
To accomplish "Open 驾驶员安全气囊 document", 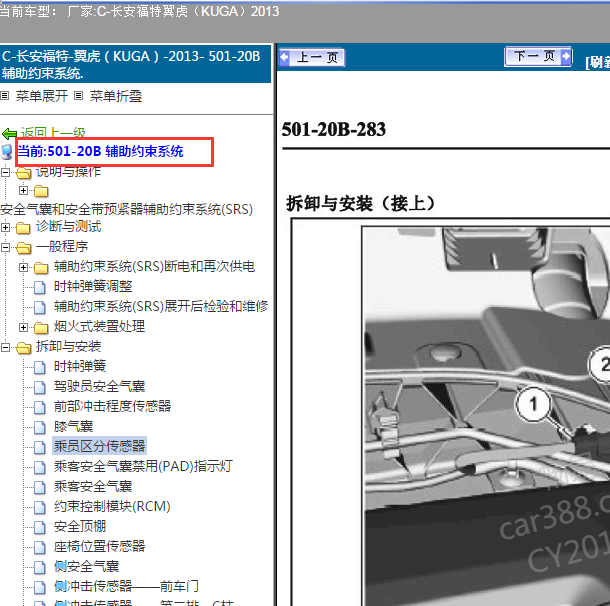I will tap(100, 387).
